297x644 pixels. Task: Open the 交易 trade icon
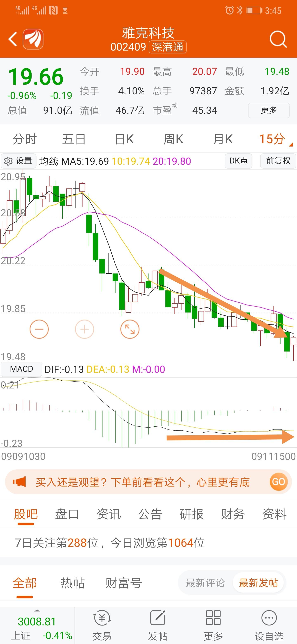point(102,618)
